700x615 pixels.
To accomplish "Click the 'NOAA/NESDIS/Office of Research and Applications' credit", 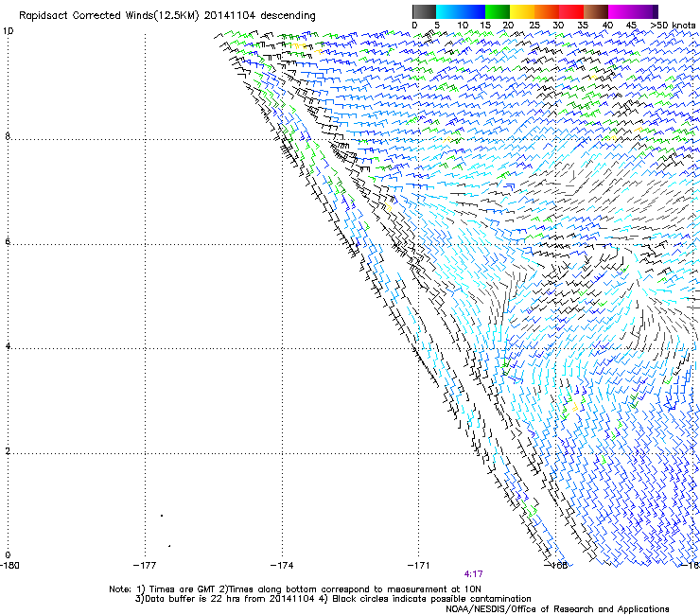I will [x=557, y=609].
